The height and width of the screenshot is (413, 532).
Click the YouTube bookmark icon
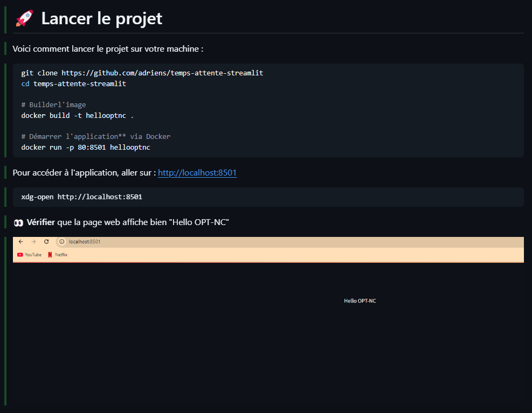(x=20, y=255)
